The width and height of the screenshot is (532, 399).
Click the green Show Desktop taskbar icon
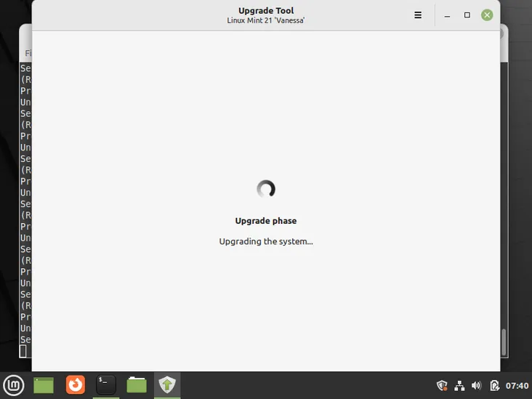(x=44, y=384)
